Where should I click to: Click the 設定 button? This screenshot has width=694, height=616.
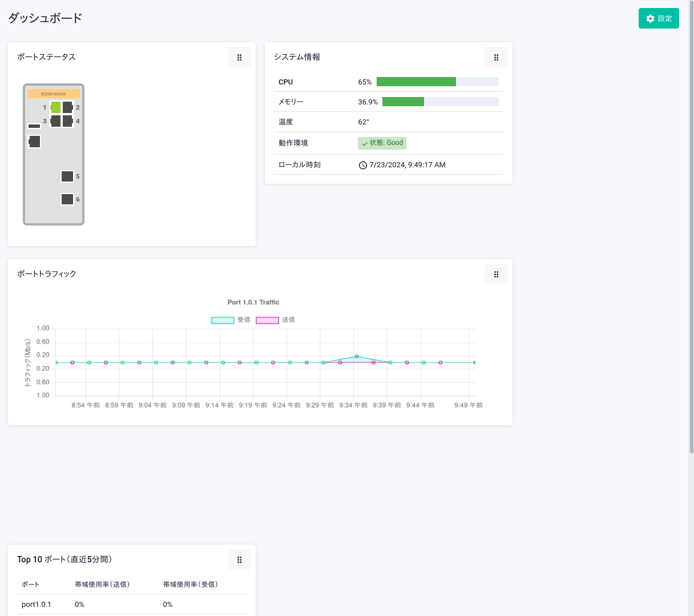(x=659, y=18)
